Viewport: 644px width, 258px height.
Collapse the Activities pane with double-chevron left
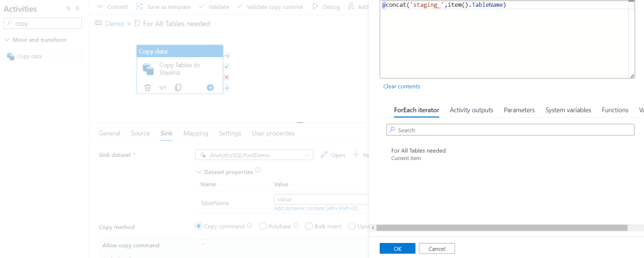(77, 9)
